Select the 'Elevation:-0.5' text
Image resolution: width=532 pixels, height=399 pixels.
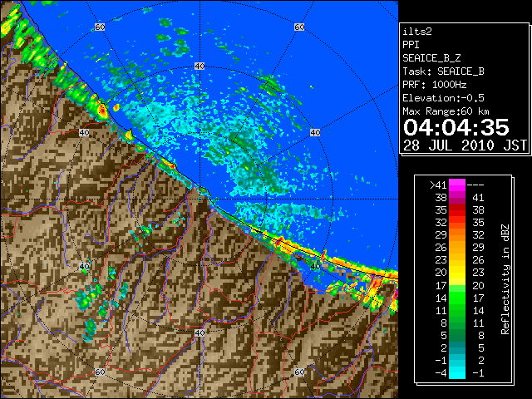coord(443,98)
